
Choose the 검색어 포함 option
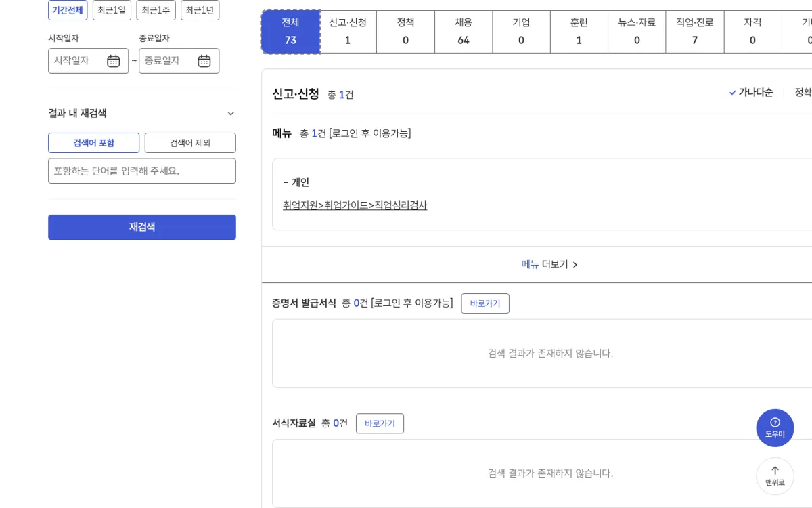pos(93,143)
